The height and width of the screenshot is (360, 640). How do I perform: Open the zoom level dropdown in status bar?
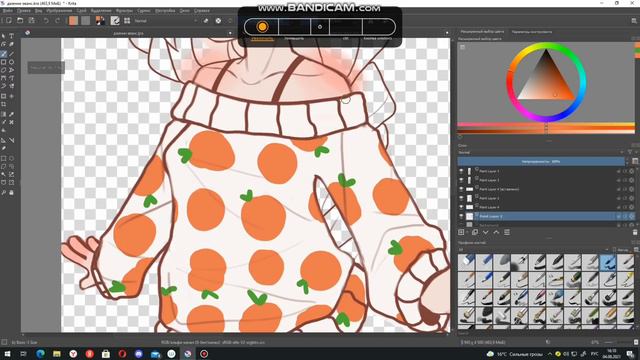point(596,342)
